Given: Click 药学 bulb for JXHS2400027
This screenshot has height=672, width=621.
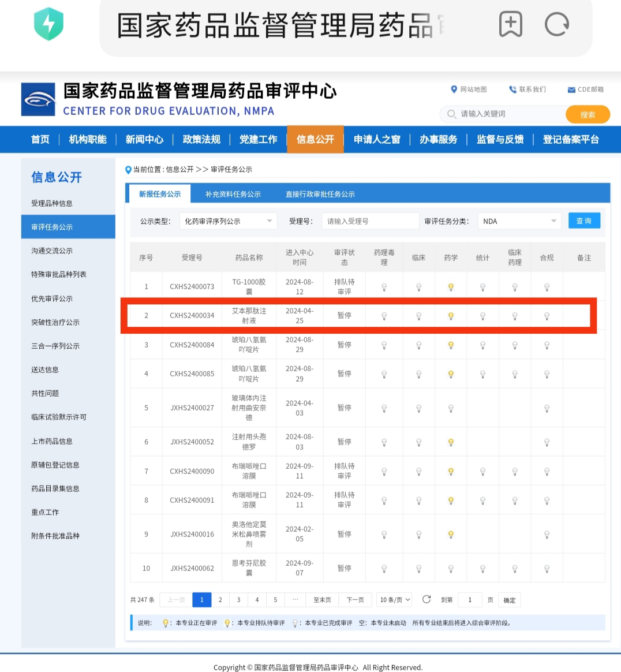Looking at the screenshot, I should tap(451, 408).
